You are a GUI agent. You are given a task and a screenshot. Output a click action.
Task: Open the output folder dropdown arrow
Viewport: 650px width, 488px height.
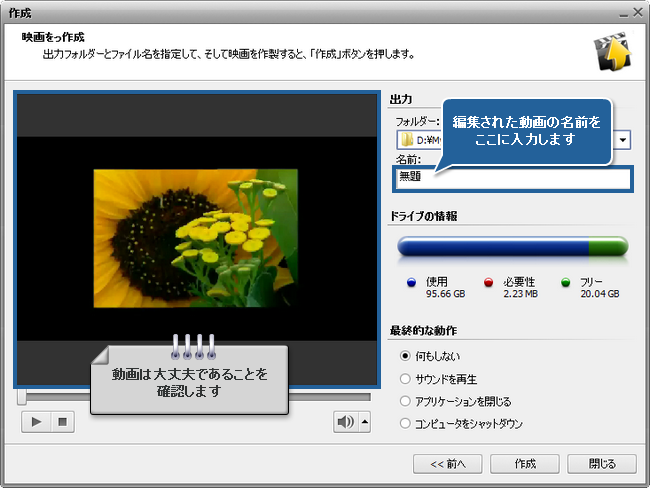(623, 140)
